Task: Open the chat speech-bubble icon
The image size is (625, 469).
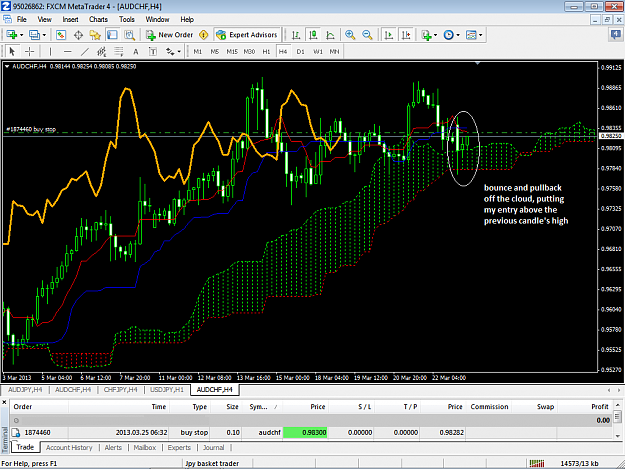Action: click(x=616, y=35)
